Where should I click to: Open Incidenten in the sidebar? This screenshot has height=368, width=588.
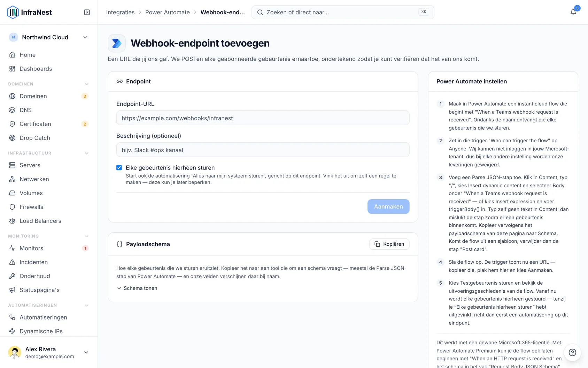49,262
